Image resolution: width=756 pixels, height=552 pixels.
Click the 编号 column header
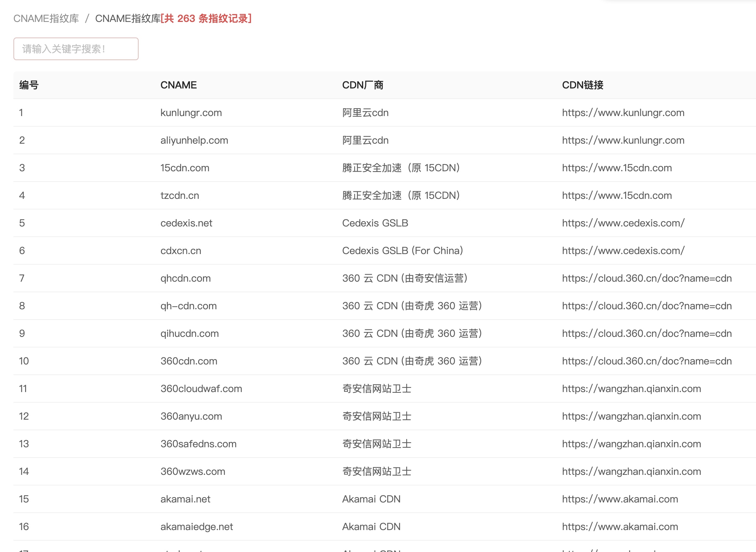point(29,85)
